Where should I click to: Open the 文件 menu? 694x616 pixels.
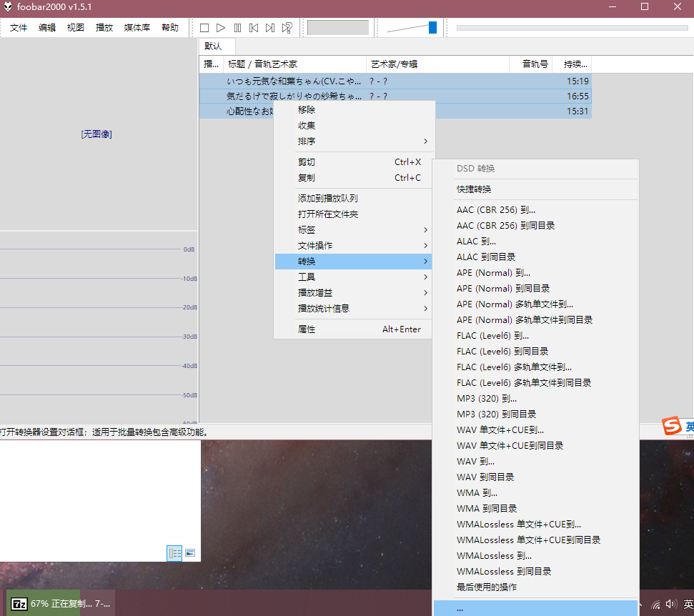[19, 28]
